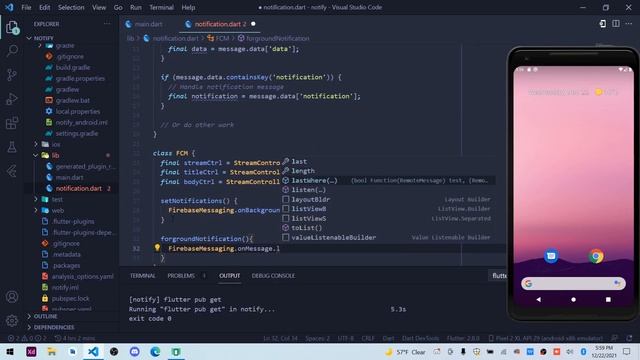Click the errors and warnings status indicator
Image resolution: width=640 pixels, height=360 pixels.
click(27, 338)
